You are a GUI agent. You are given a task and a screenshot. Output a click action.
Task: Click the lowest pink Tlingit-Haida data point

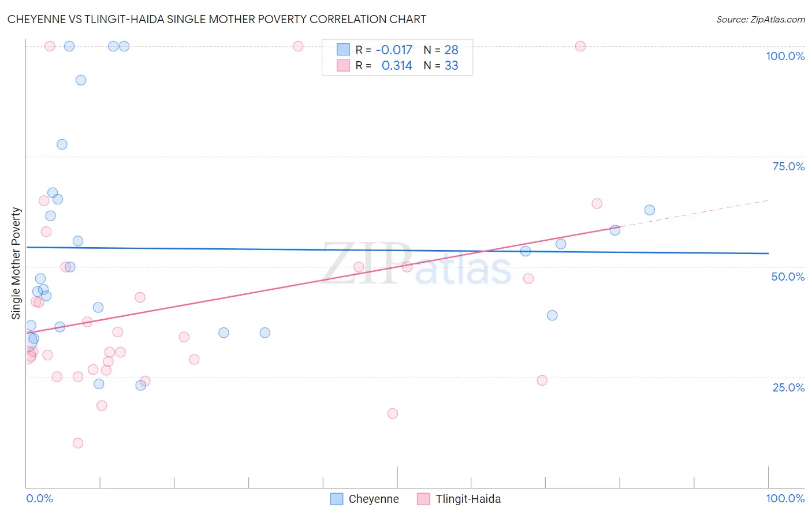click(x=78, y=443)
